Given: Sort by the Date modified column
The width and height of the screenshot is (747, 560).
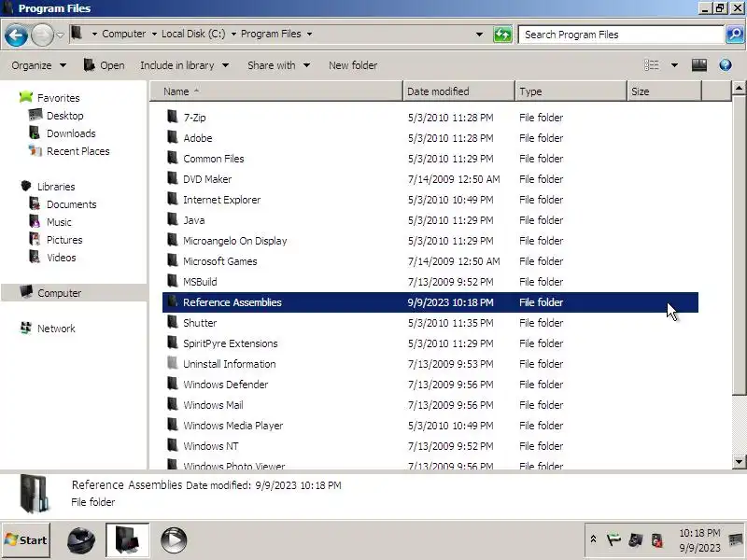Looking at the screenshot, I should coord(458,91).
